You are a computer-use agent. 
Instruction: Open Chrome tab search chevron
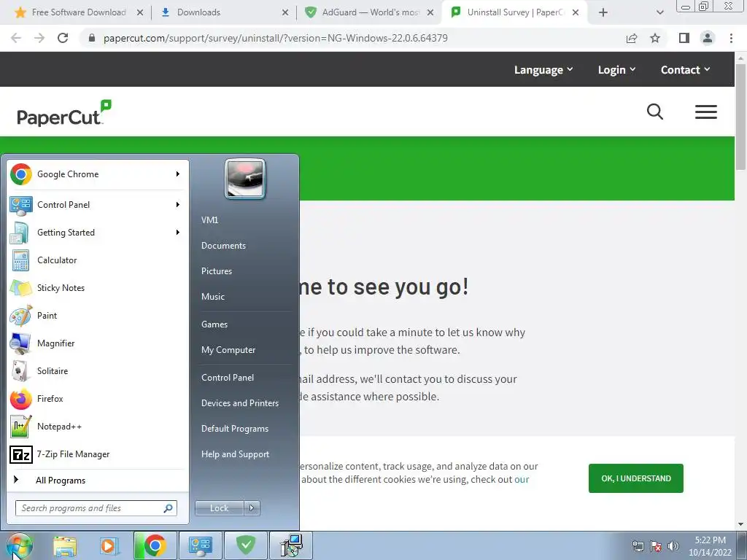coord(659,12)
